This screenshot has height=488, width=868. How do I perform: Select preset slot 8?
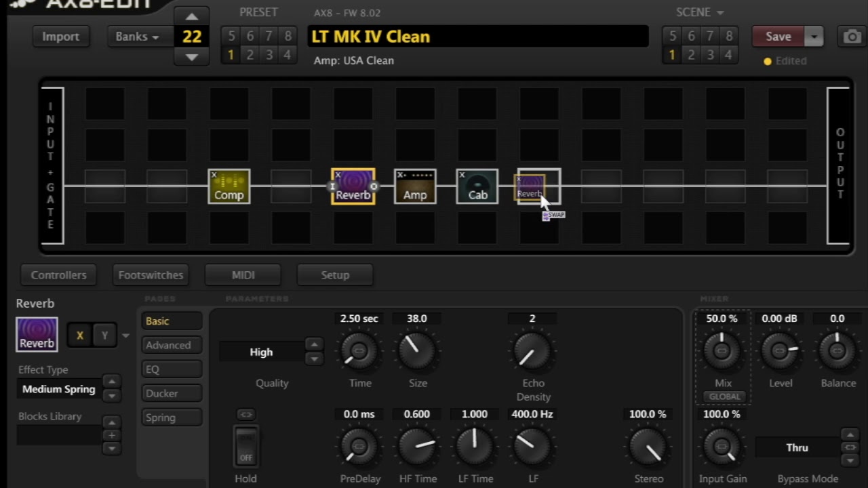pos(288,36)
